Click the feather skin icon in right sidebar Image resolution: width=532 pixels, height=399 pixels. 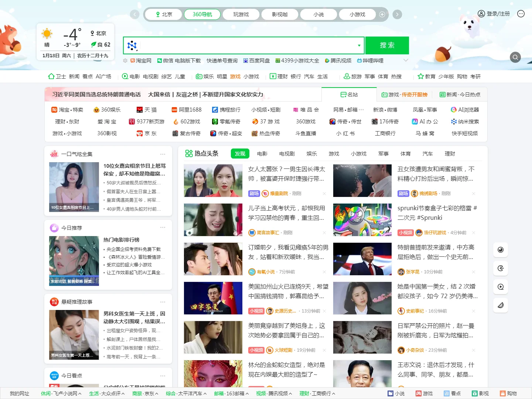click(x=501, y=305)
